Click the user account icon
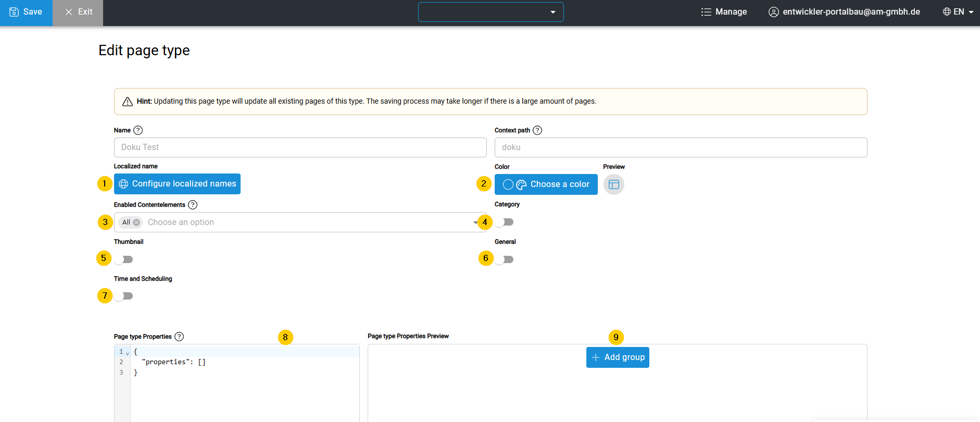Screen dimensions: 980x422 774,12
